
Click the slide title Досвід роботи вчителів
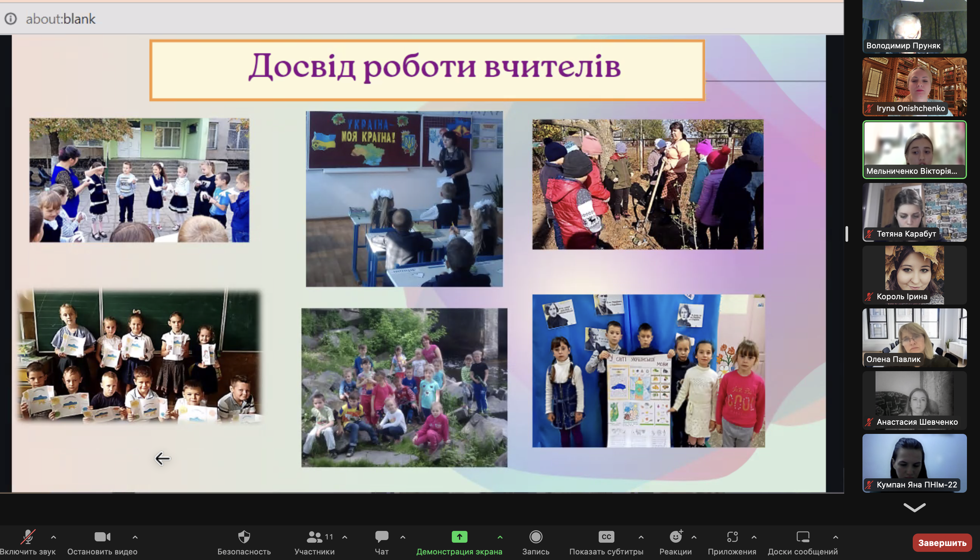(x=434, y=67)
